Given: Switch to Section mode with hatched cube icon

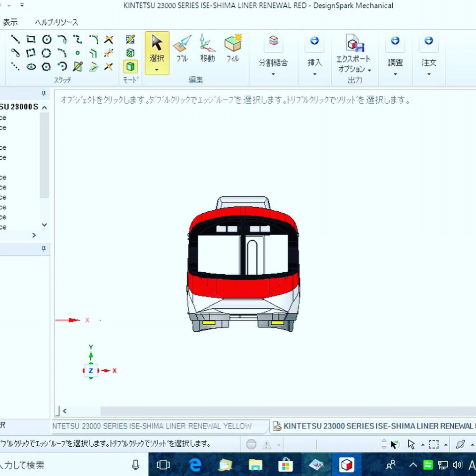Looking at the screenshot, I should [x=130, y=53].
